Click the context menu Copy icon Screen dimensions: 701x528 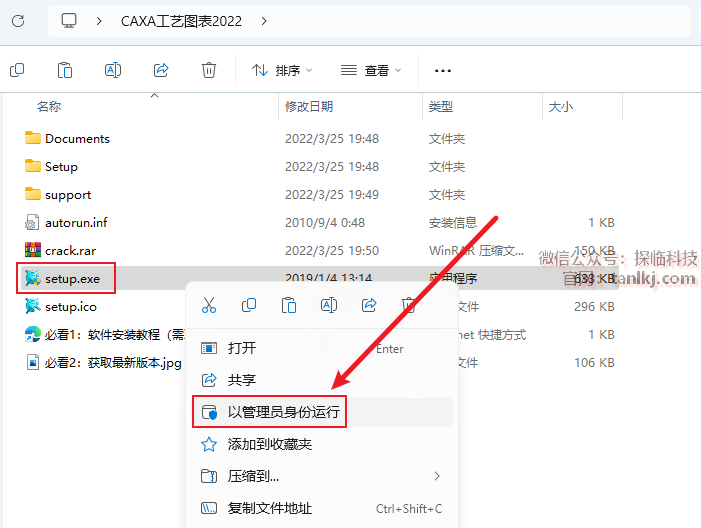249,305
